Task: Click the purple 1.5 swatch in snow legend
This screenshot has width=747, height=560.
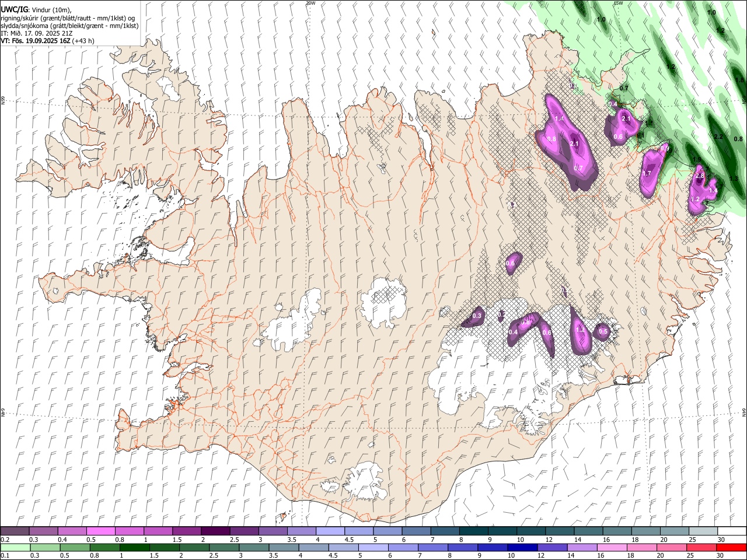Action: (x=187, y=531)
